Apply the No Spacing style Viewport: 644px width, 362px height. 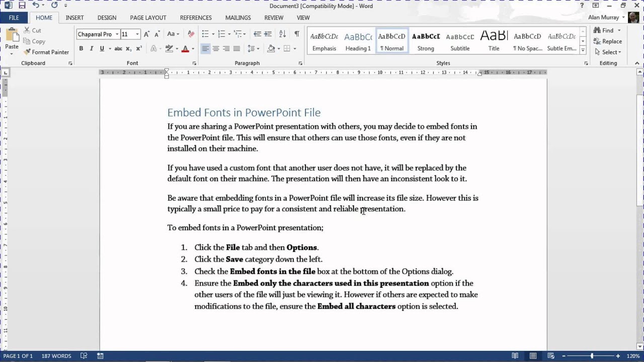(527, 41)
